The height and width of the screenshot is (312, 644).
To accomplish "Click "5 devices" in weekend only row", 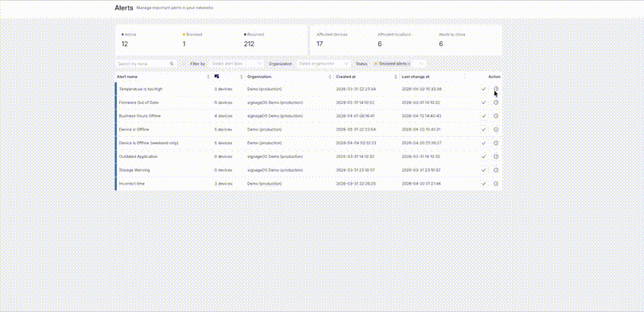I will tap(223, 143).
